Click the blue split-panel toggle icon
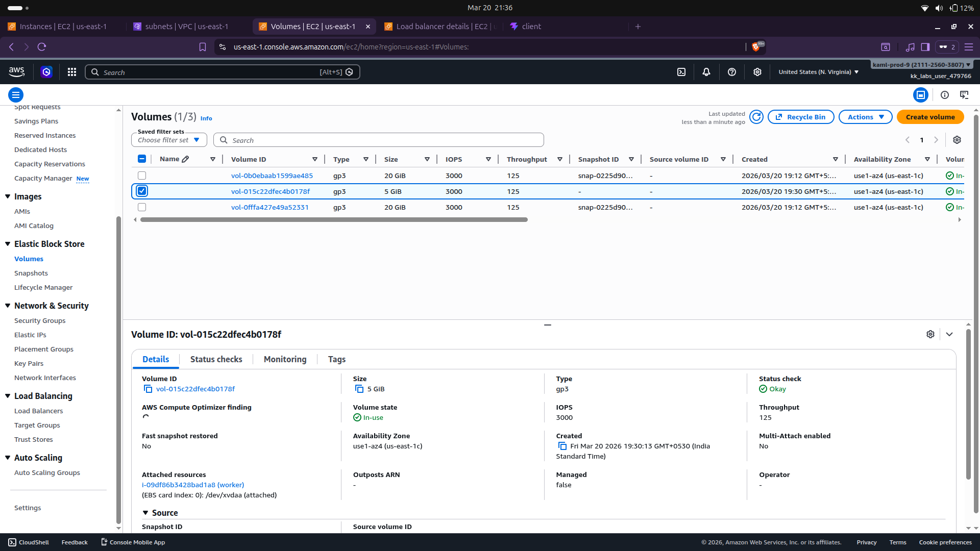 921,95
